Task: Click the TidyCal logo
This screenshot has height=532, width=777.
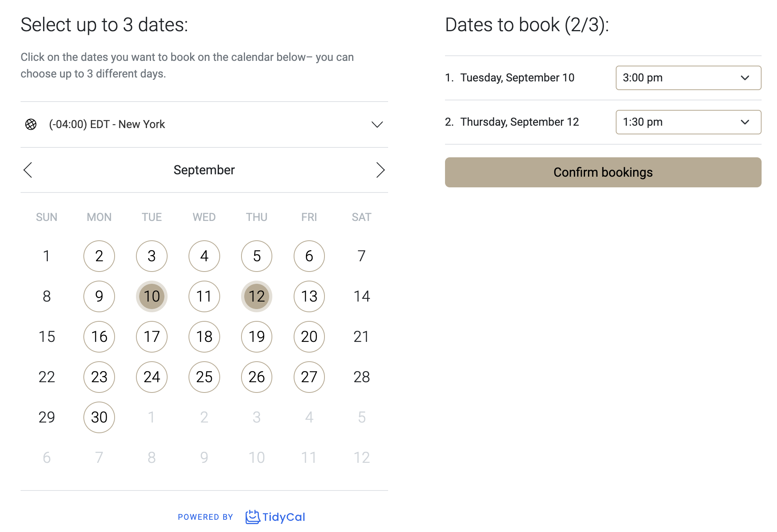Action: (275, 517)
